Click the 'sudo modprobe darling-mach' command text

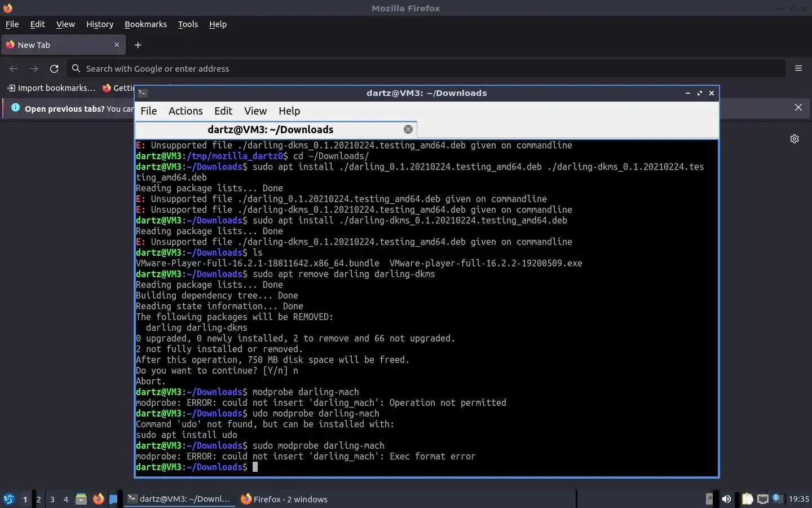(319, 445)
